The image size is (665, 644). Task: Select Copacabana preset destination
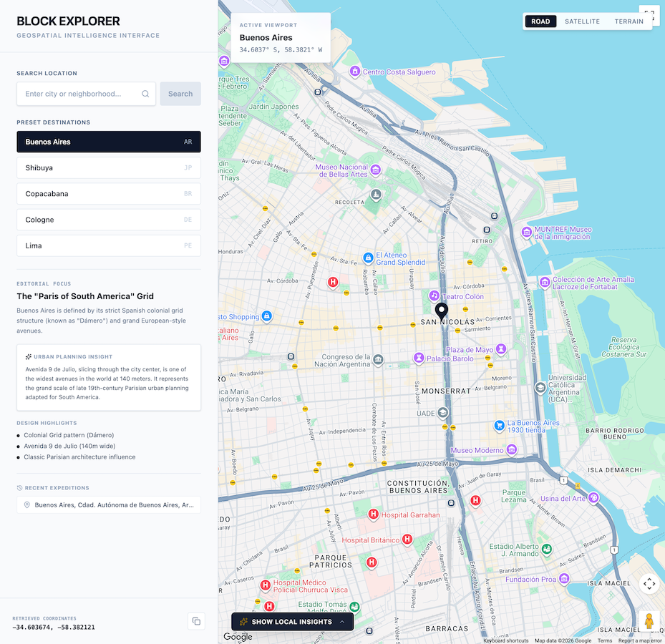pos(109,194)
